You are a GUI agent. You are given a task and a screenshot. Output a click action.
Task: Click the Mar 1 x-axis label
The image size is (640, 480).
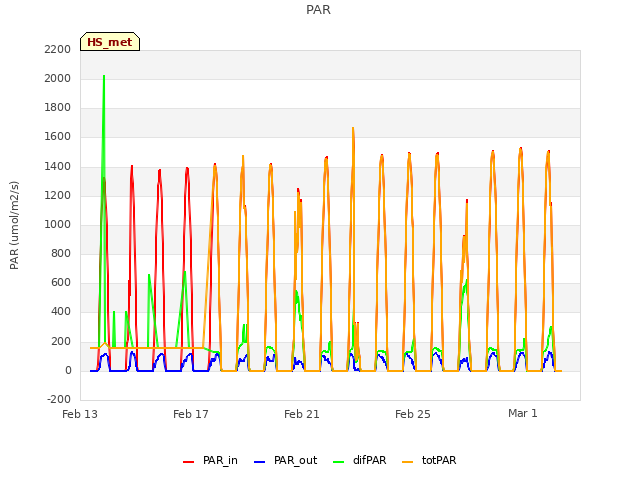522,413
